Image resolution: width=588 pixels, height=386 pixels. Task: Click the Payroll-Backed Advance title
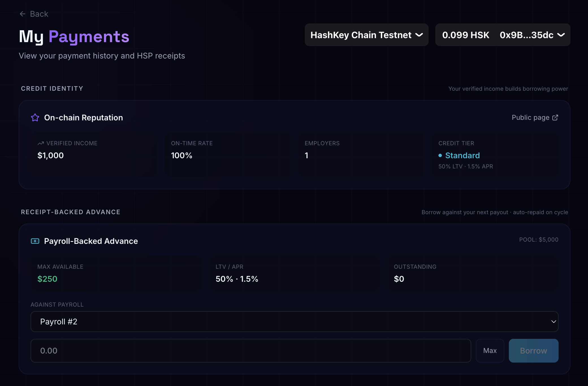91,241
